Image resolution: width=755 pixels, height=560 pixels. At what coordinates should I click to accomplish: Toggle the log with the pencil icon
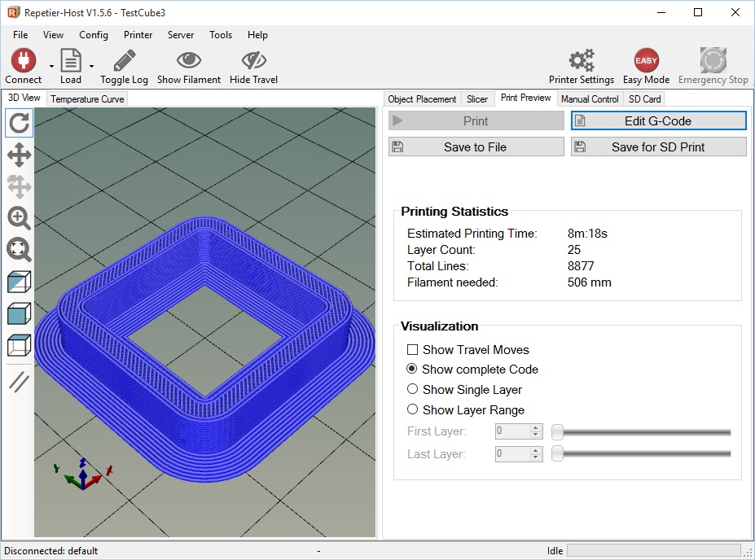click(125, 60)
